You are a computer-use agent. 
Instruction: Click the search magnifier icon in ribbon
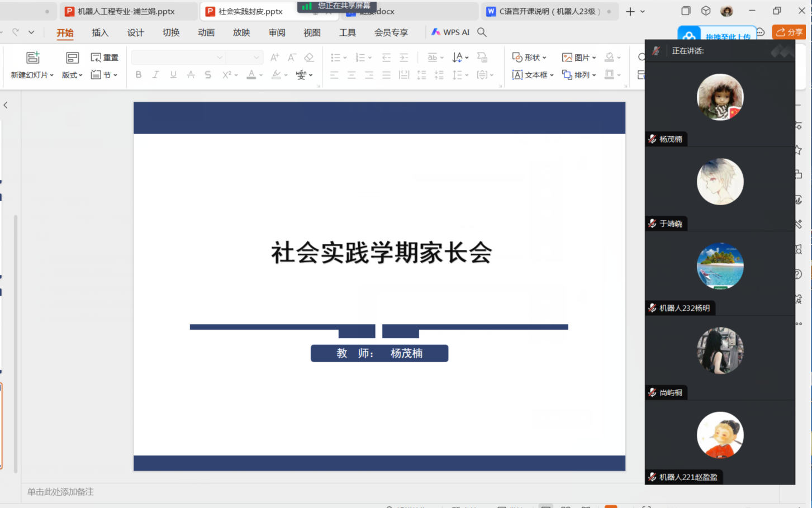(482, 32)
